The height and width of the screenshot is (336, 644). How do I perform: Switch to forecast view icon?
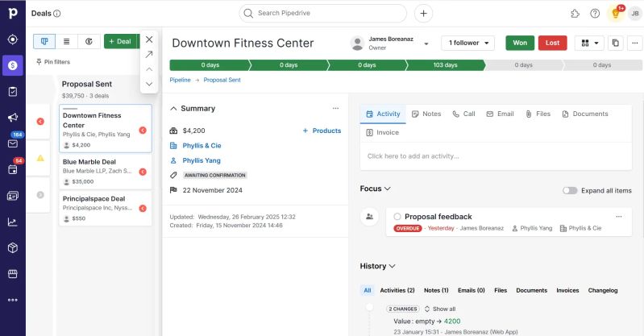pos(89,41)
